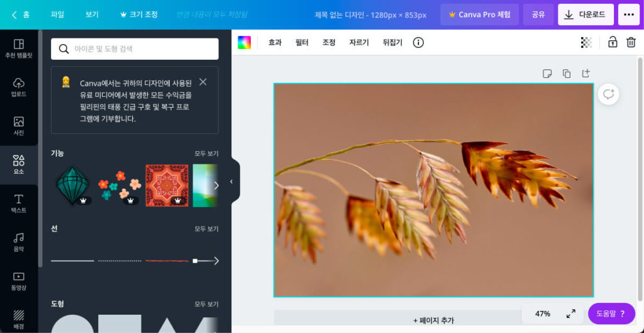This screenshot has height=333, width=644.
Task: Add a comment with speech bubble icon
Action: (608, 94)
